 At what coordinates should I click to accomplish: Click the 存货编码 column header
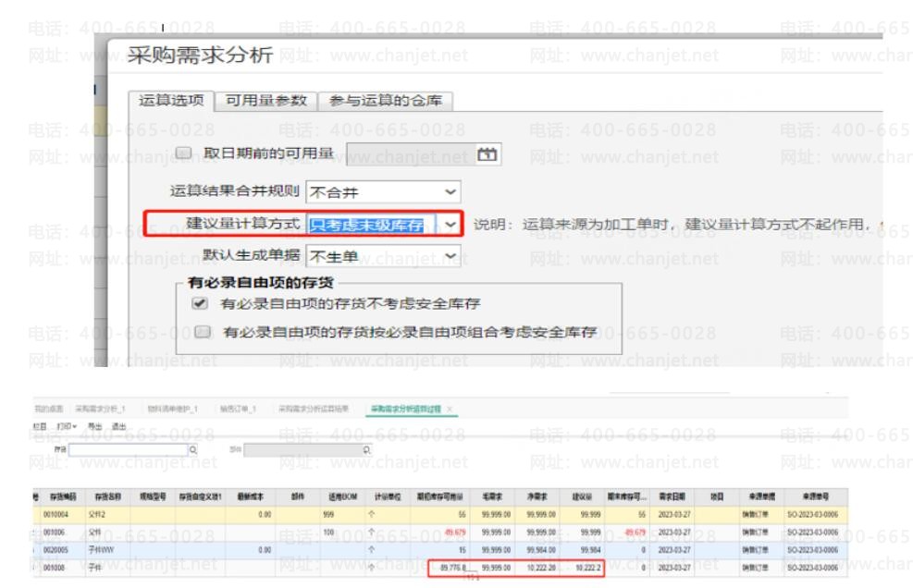click(x=63, y=496)
